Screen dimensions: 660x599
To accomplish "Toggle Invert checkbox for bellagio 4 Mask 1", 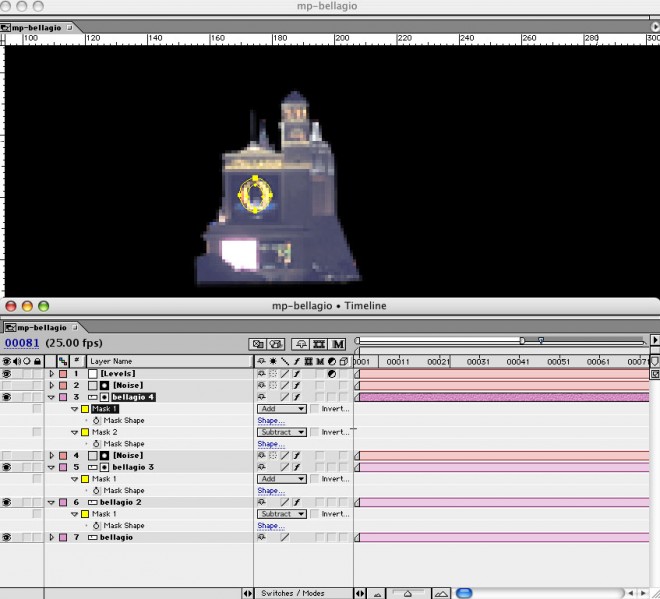I will point(314,409).
